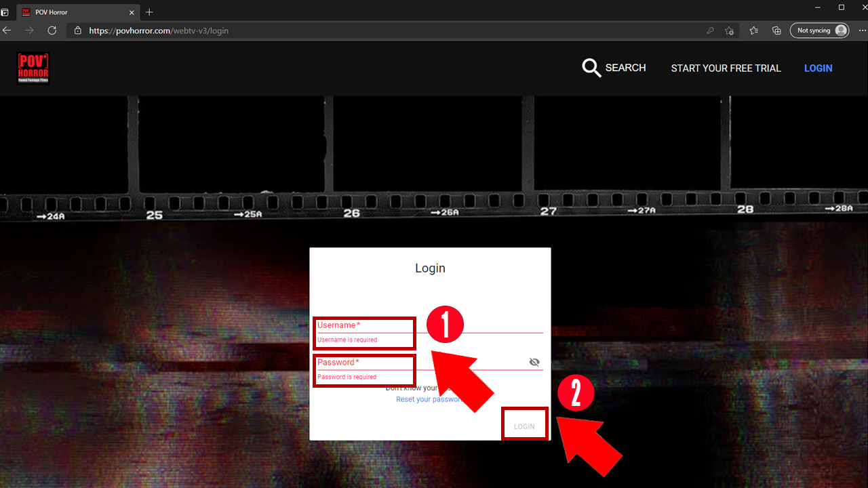Go back using browser back arrow
Image resolution: width=868 pixels, height=488 pixels.
7,30
